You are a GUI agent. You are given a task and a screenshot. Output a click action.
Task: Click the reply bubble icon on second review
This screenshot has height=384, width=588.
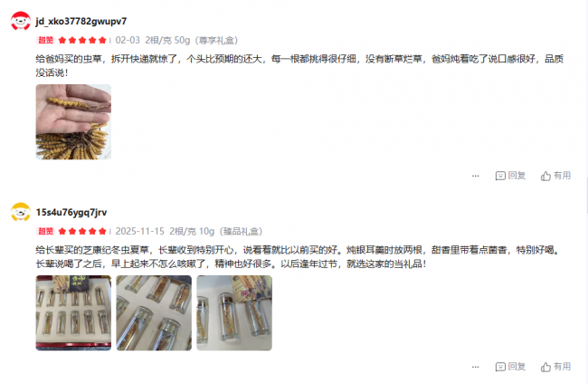(x=500, y=367)
